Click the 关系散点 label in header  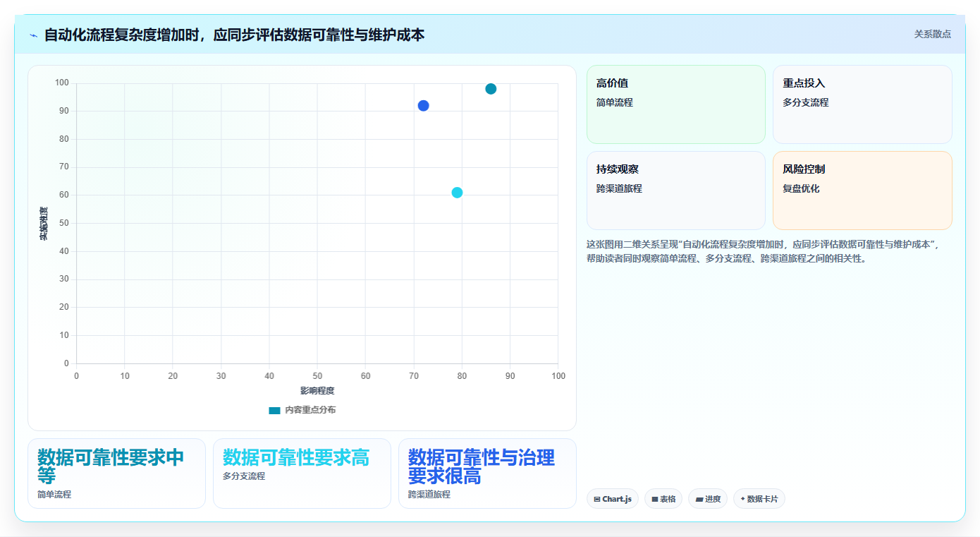point(932,34)
